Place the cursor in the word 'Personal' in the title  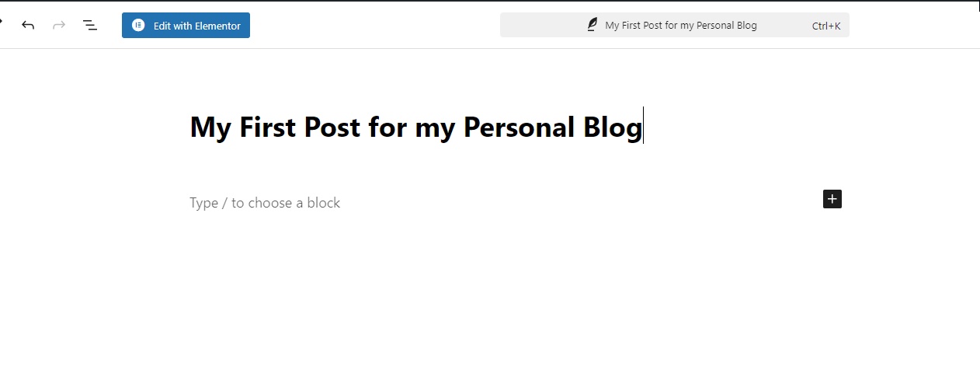(x=520, y=127)
